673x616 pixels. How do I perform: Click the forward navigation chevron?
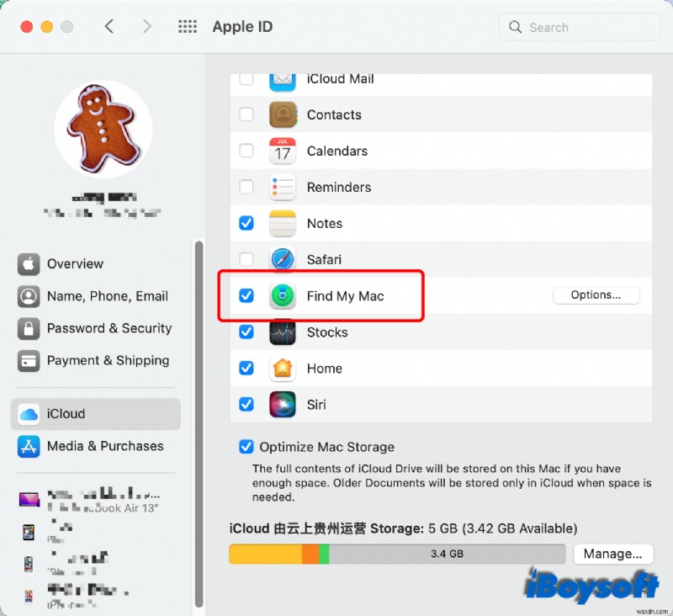pos(147,26)
